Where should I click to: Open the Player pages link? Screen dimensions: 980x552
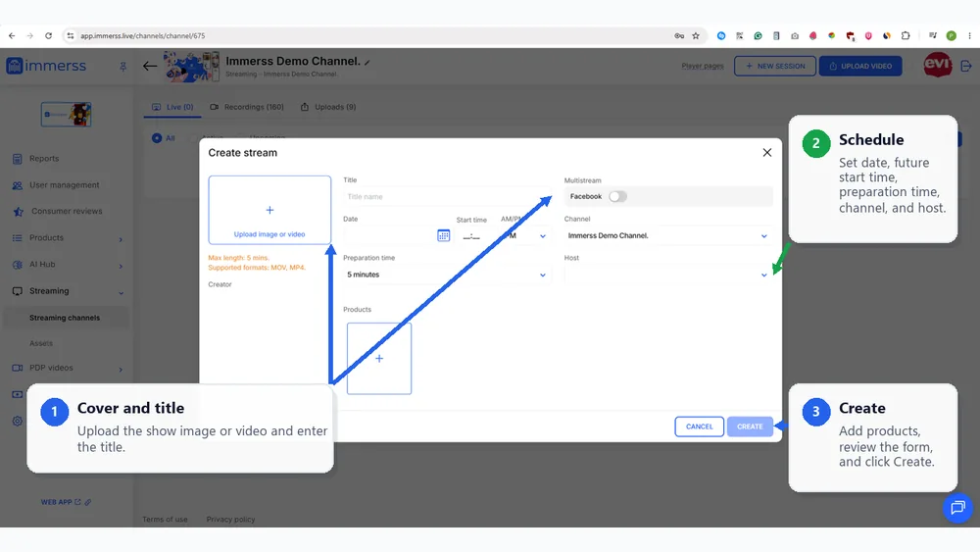click(x=703, y=66)
